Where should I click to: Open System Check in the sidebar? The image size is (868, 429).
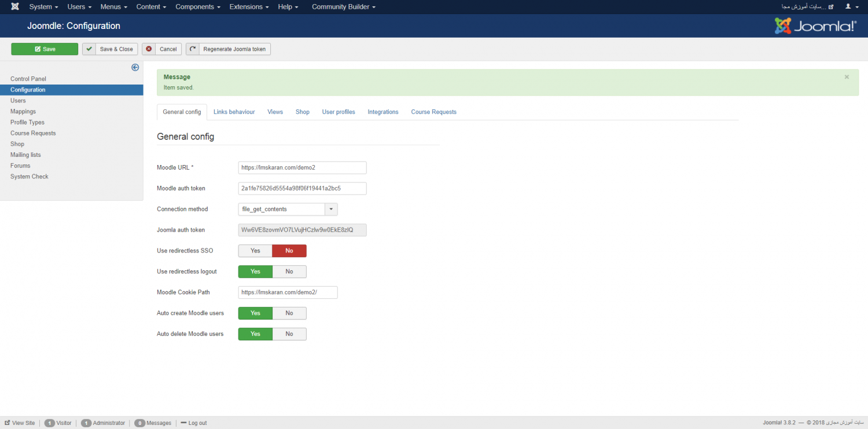30,177
